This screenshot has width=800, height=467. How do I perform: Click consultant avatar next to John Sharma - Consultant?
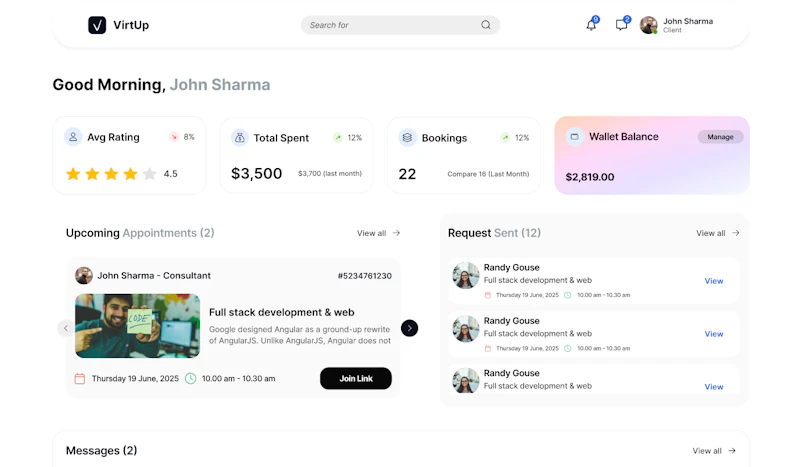click(x=84, y=276)
